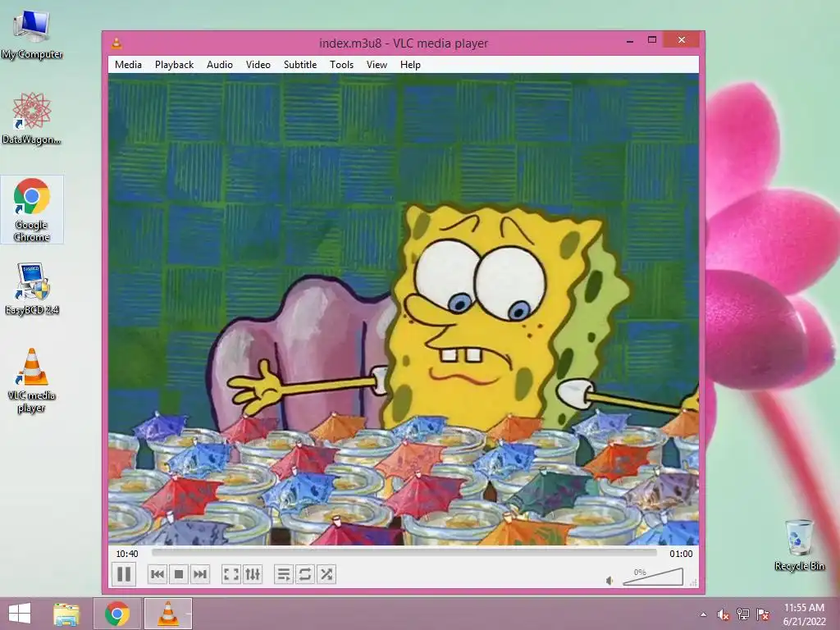Unmute audio via speaker icon
Image resolution: width=840 pixels, height=630 pixels.
pos(609,581)
